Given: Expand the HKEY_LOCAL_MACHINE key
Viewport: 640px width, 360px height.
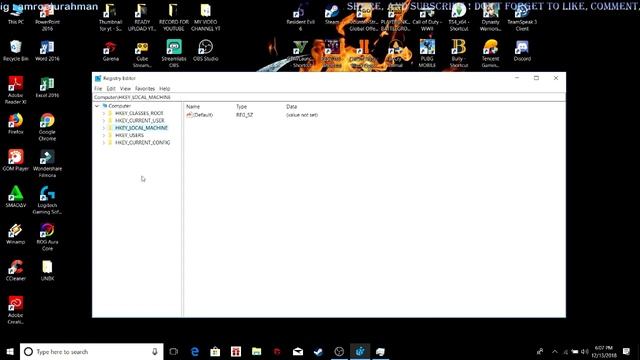Looking at the screenshot, I should coord(104,128).
